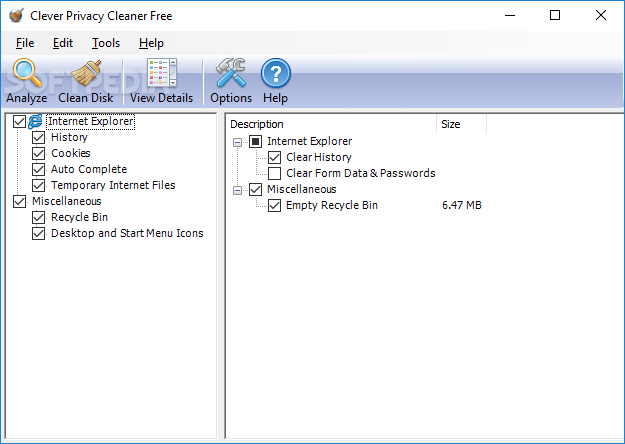Viewport: 625px width, 444px height.
Task: Uncheck the Clear History checkbox
Action: click(274, 157)
